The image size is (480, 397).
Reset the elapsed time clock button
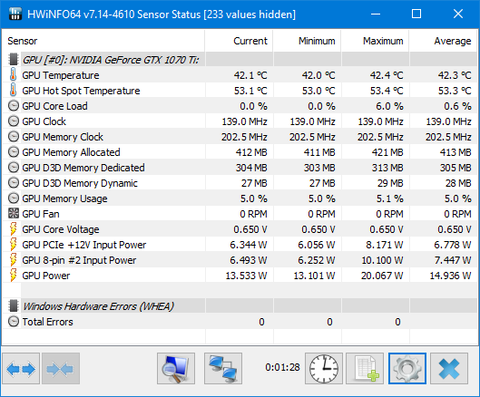coord(324,369)
